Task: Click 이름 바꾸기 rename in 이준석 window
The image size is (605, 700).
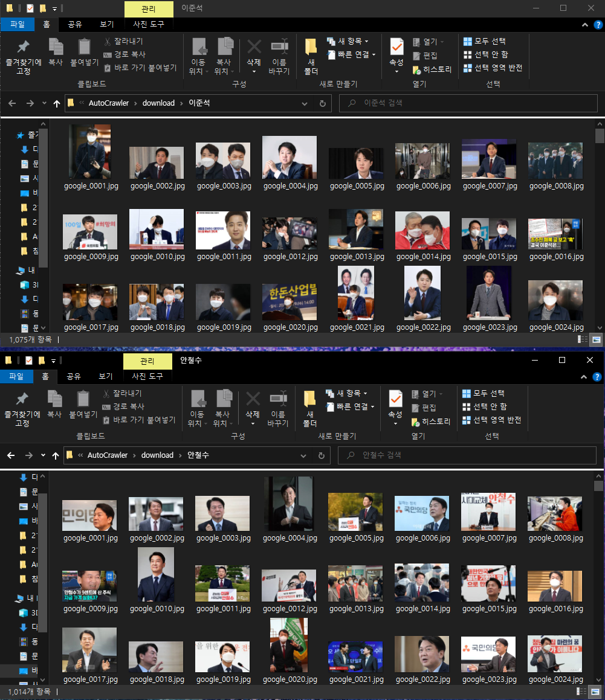Action: (279, 57)
